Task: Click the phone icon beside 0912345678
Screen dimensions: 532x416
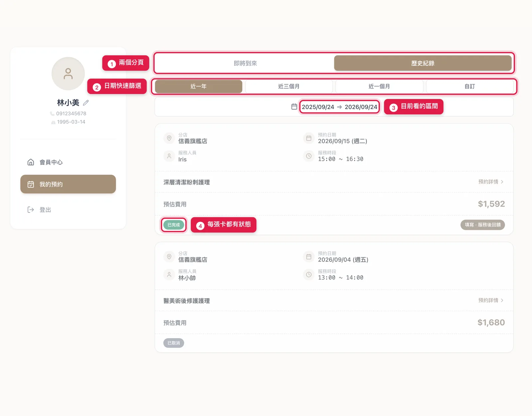Action: tap(52, 114)
